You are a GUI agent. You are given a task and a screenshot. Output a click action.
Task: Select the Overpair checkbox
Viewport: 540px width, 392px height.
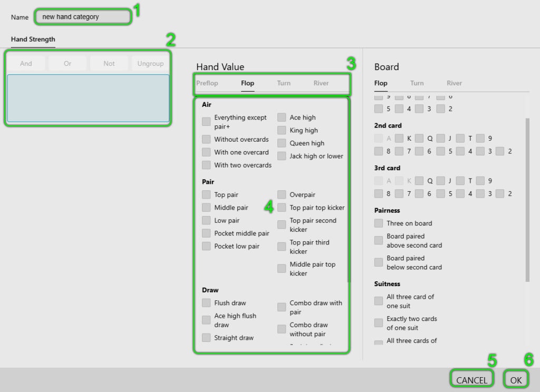(x=282, y=195)
